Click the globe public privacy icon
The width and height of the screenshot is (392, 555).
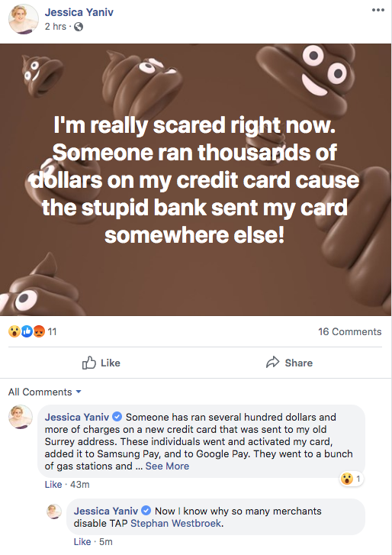coord(79,27)
